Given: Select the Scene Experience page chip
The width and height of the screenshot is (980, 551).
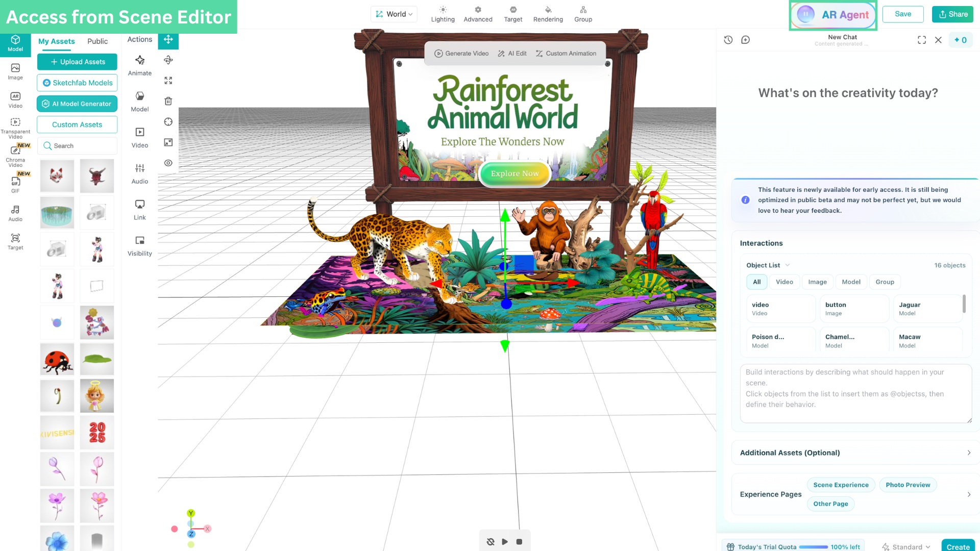Looking at the screenshot, I should pyautogui.click(x=841, y=485).
